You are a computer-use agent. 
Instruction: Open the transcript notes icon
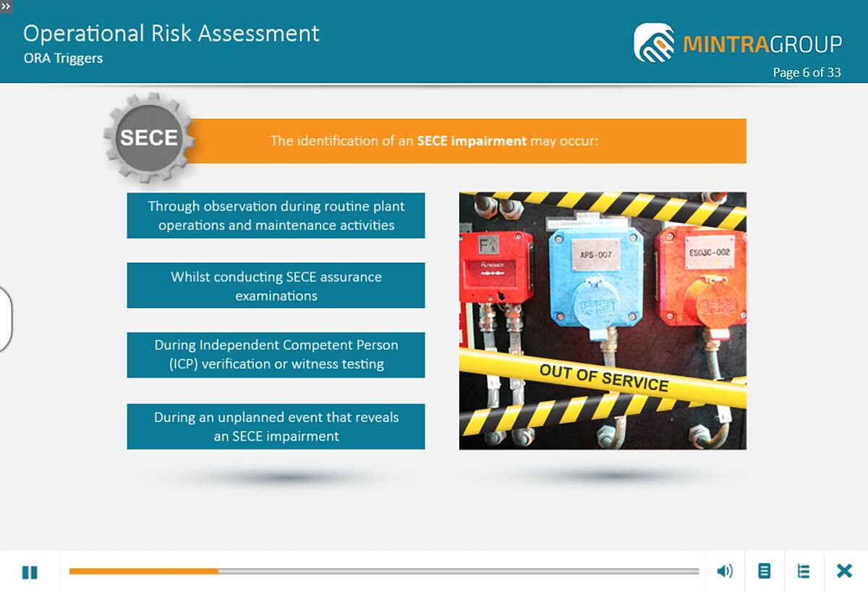coord(764,571)
